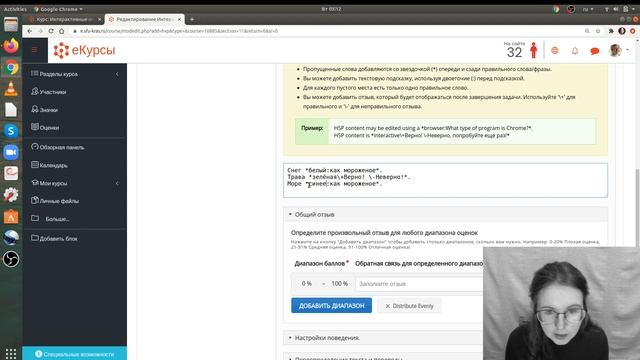Launch VLC from the dock

coord(11,89)
